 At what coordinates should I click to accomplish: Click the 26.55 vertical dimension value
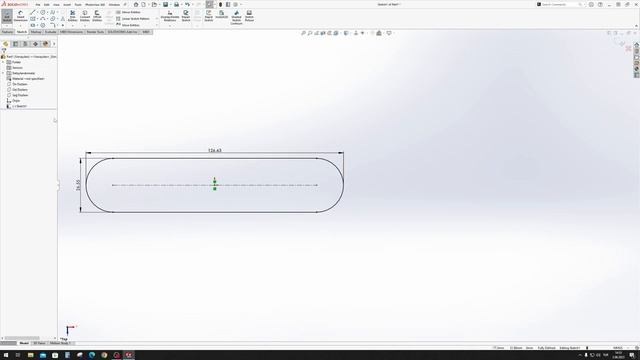point(78,185)
